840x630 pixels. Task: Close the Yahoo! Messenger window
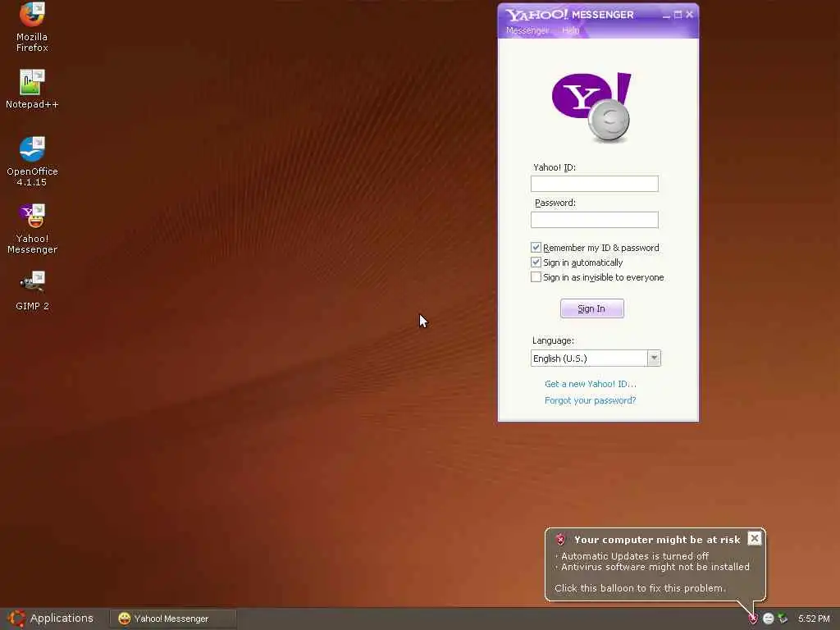689,15
